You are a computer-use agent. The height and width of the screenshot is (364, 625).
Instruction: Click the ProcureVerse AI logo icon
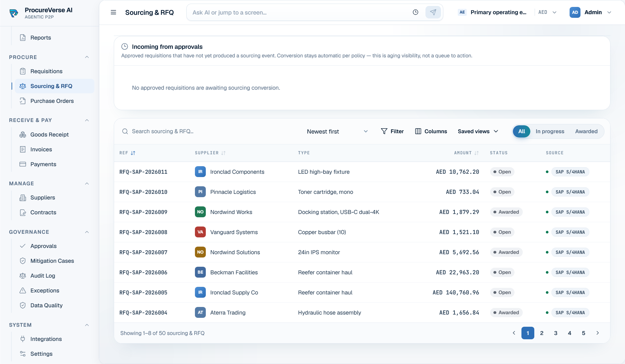pos(14,13)
